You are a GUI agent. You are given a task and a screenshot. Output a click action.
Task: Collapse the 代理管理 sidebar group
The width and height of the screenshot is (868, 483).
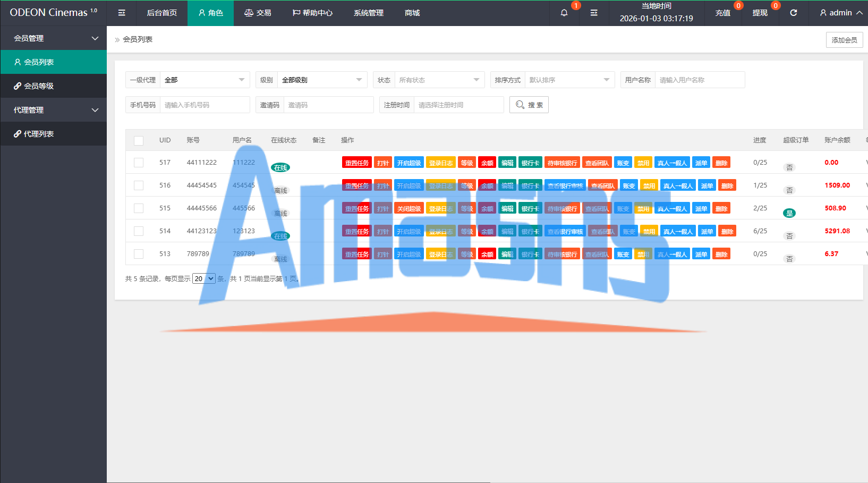click(x=53, y=110)
